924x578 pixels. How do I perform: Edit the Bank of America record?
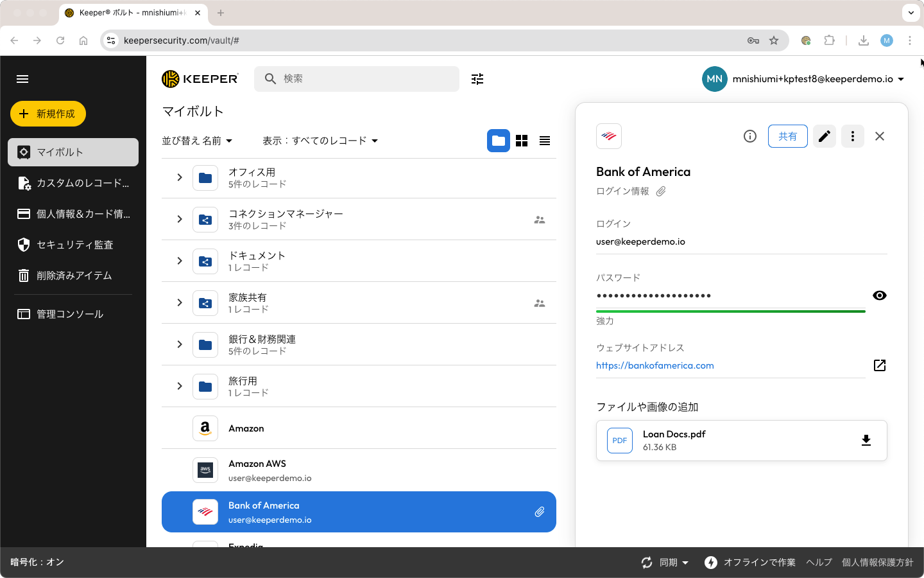(x=825, y=136)
